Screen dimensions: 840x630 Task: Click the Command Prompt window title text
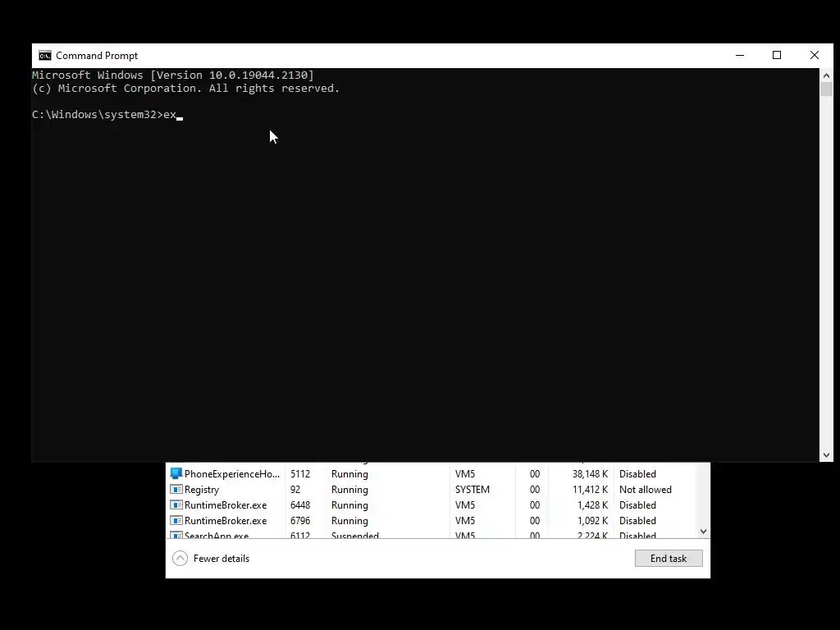coord(97,56)
